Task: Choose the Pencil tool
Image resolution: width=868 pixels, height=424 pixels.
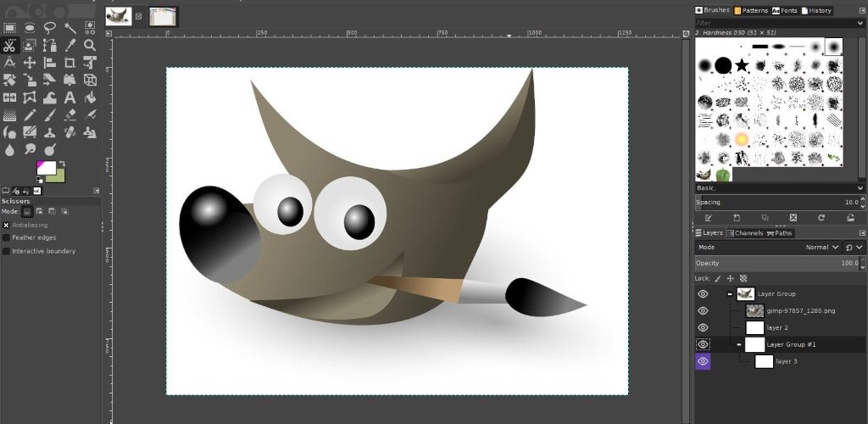Action: click(30, 115)
